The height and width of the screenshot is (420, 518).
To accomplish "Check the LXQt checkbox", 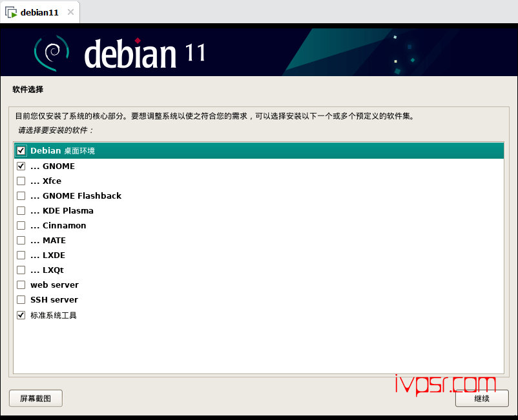I will [21, 270].
